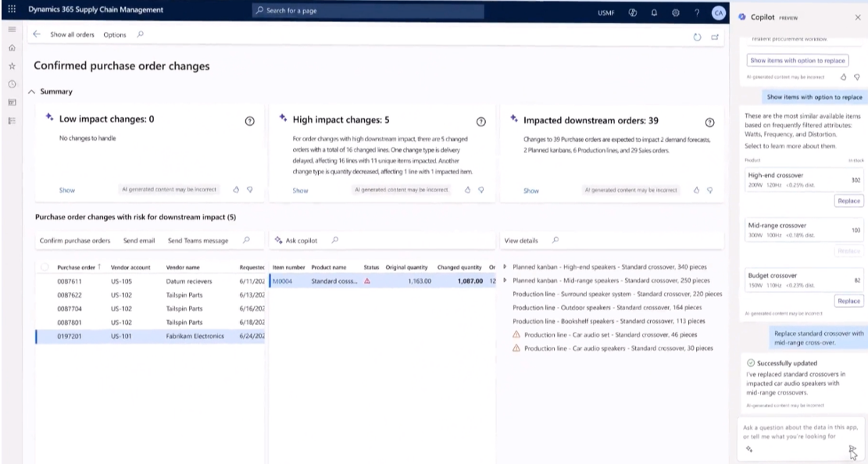This screenshot has height=464, width=868.
Task: Collapse the Summary section
Action: coord(31,92)
